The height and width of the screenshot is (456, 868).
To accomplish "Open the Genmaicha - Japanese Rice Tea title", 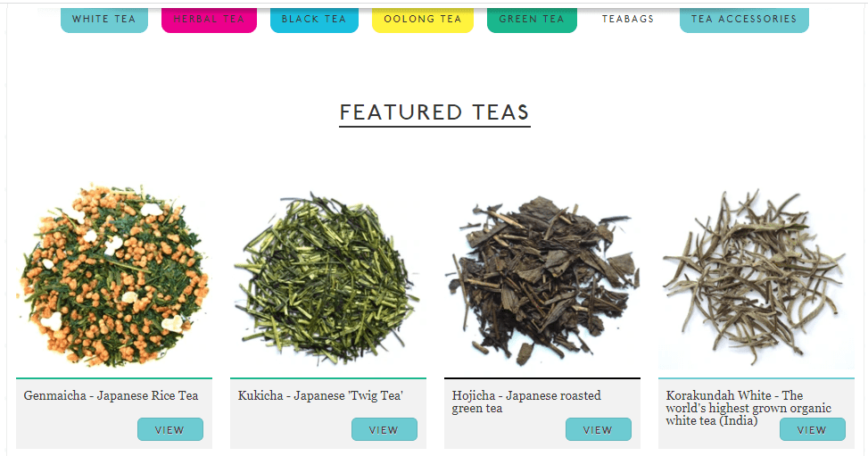I will [111, 395].
